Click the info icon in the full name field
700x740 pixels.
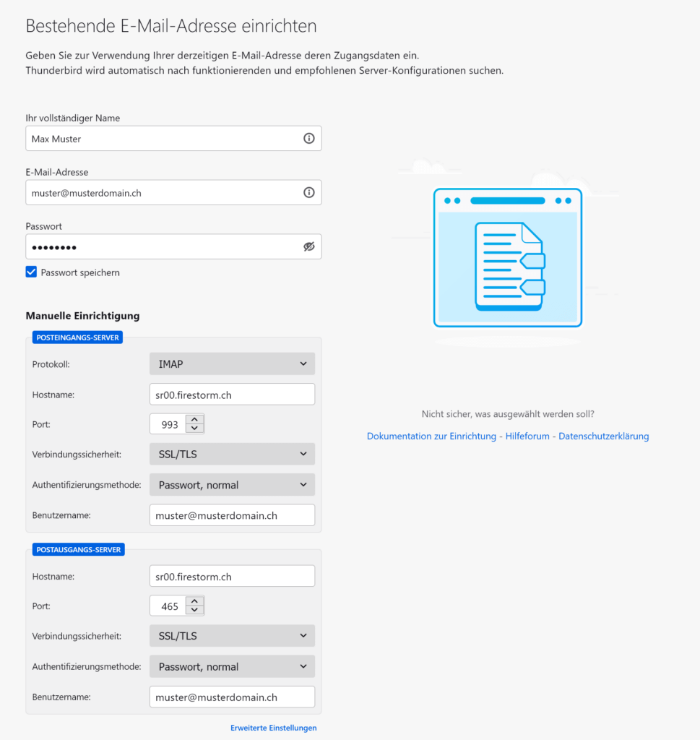tap(309, 138)
